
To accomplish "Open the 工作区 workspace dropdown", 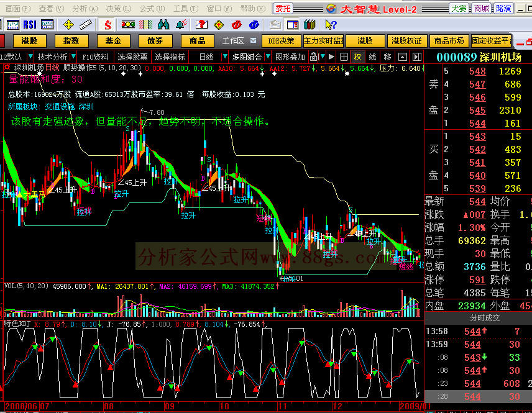I will (253, 41).
